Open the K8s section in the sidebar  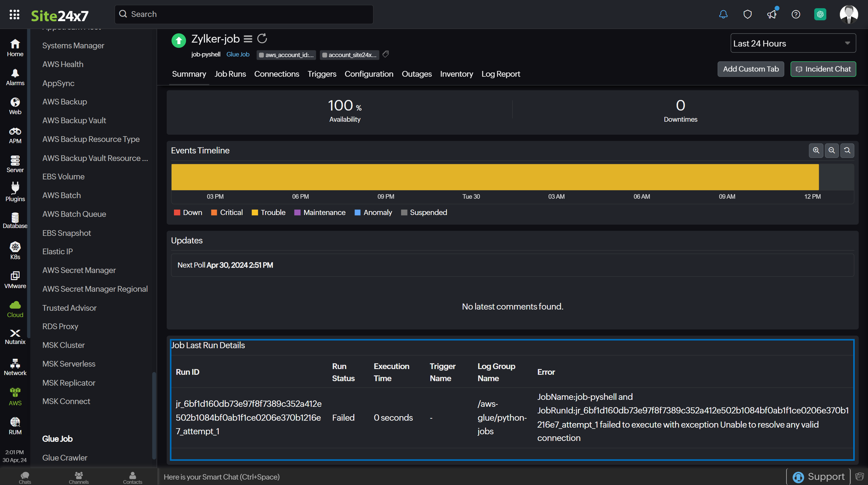(x=15, y=250)
